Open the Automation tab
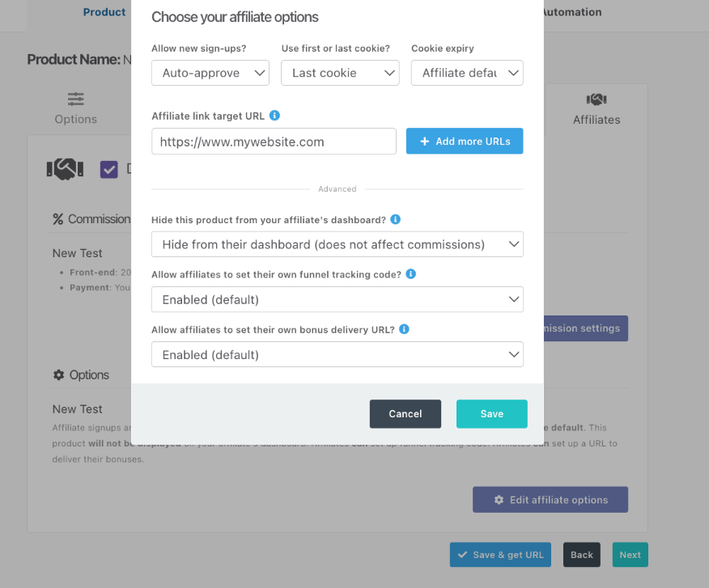Viewport: 709px width, 588px height. click(571, 12)
